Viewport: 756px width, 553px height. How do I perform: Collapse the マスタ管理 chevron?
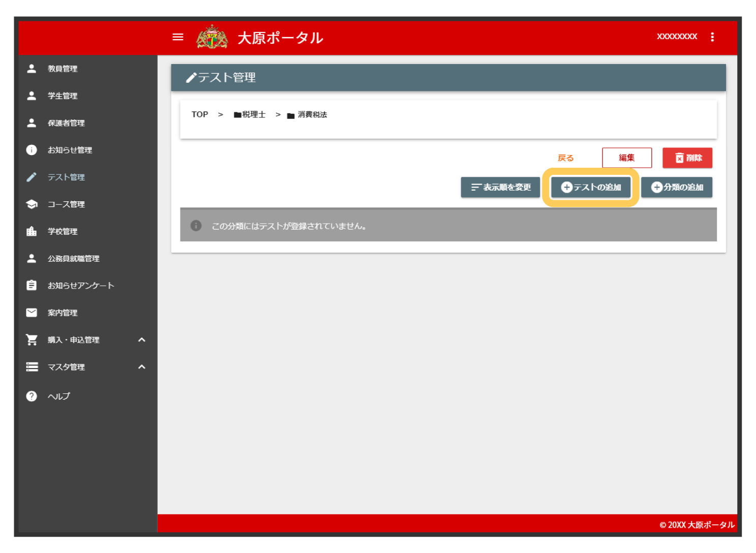tap(142, 367)
